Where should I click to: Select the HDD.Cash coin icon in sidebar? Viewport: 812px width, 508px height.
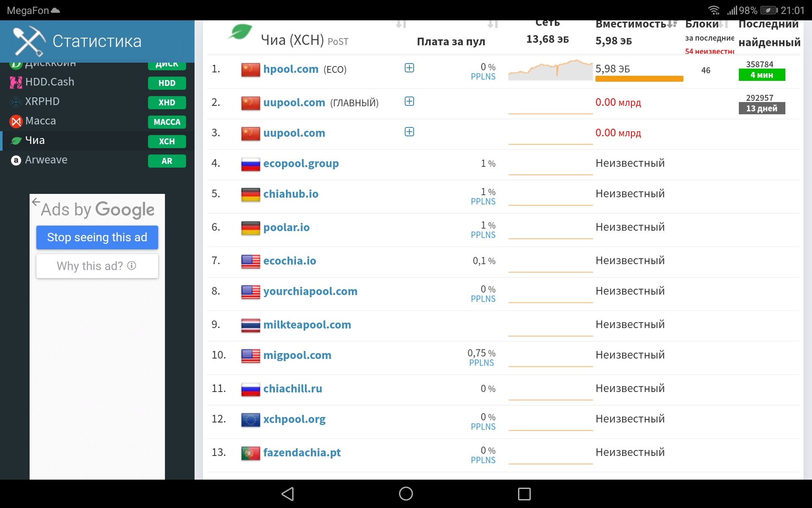pos(16,82)
